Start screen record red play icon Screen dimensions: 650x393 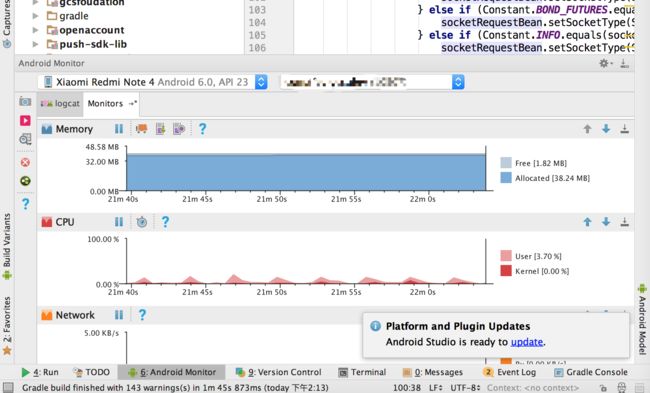click(x=25, y=120)
